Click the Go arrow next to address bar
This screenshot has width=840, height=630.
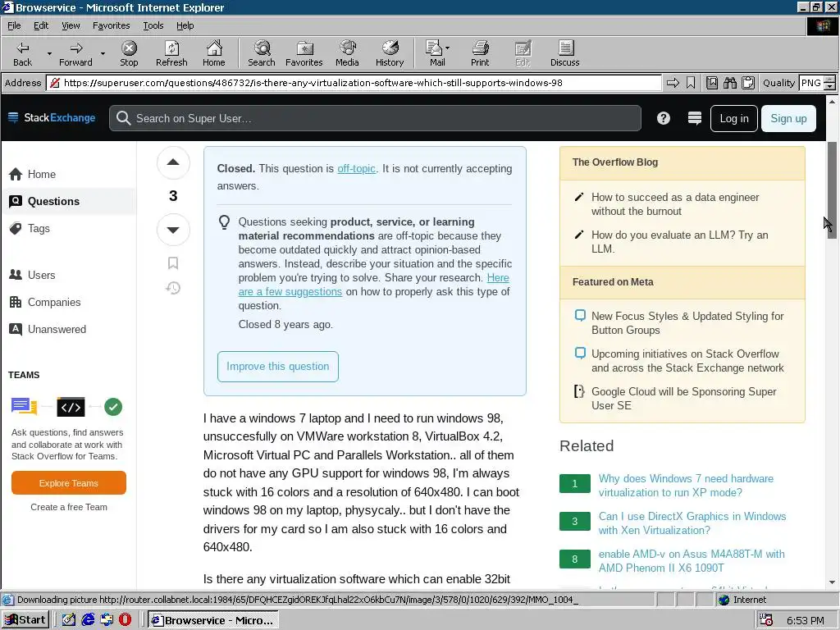click(673, 83)
